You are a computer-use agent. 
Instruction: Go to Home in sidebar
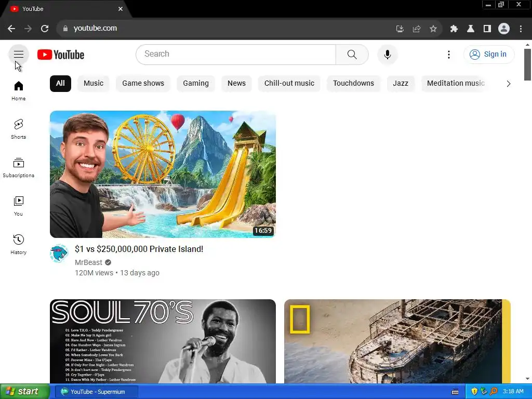pos(18,91)
